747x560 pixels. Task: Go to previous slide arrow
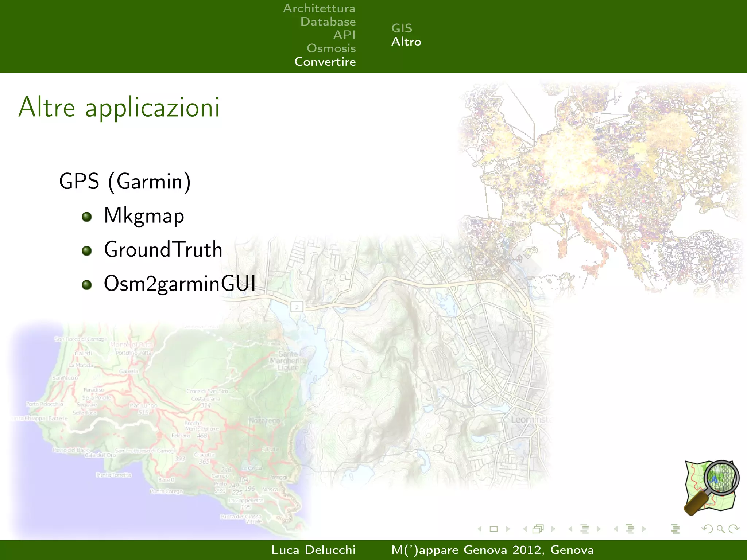480,529
